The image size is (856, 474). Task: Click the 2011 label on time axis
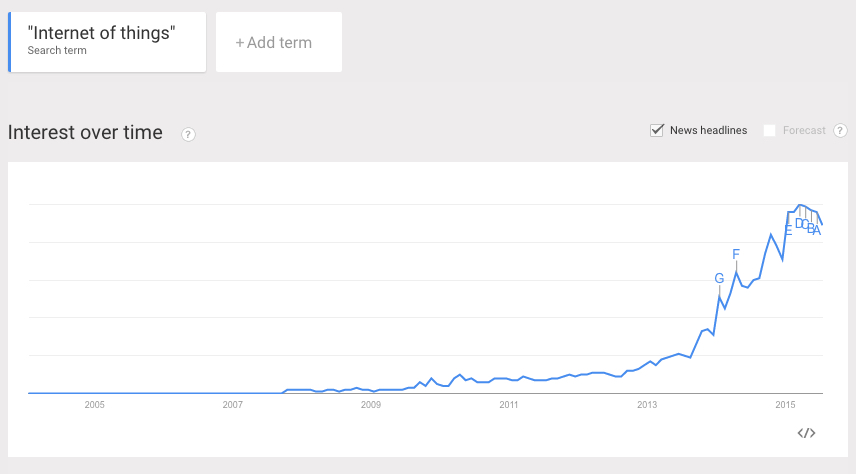pyautogui.click(x=509, y=405)
